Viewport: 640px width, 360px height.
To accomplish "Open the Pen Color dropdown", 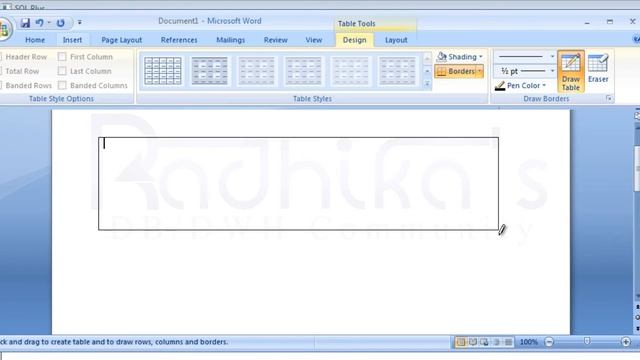I will [520, 86].
